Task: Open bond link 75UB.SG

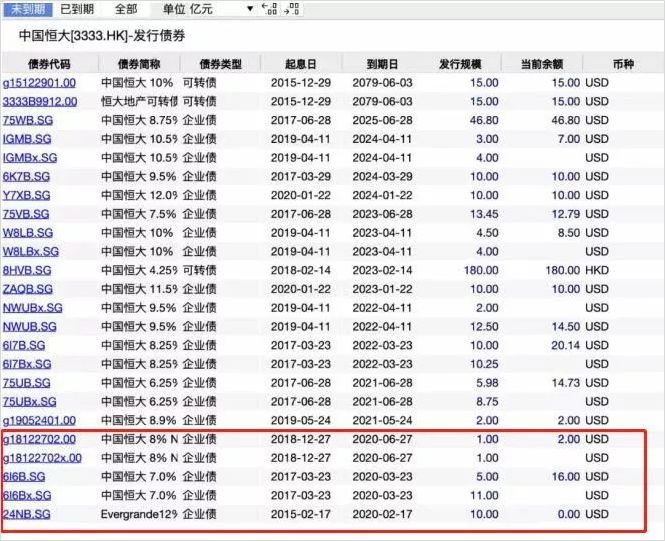Action: (27, 383)
